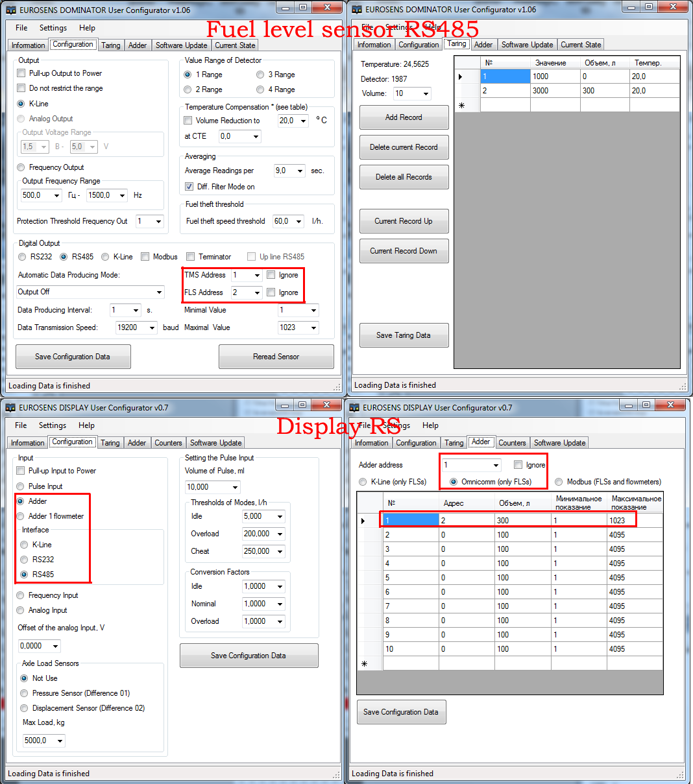Click the Add Record button
693x784 pixels.
(404, 117)
